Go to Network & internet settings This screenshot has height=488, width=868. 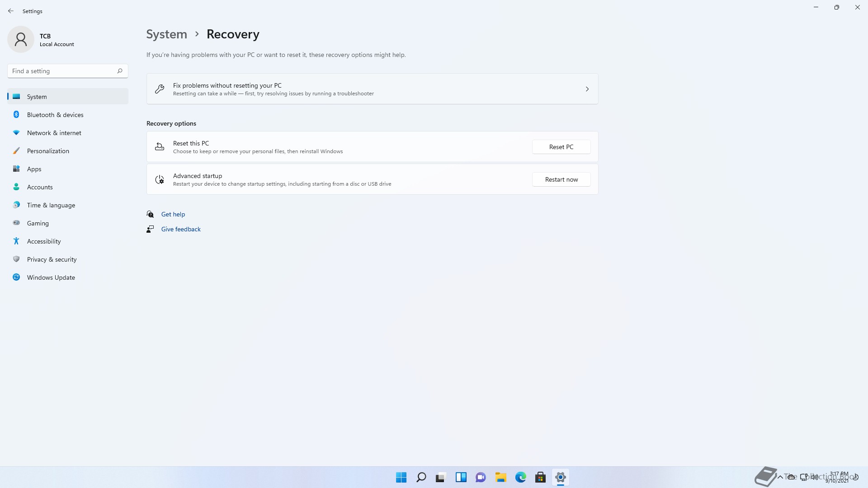pyautogui.click(x=68, y=133)
